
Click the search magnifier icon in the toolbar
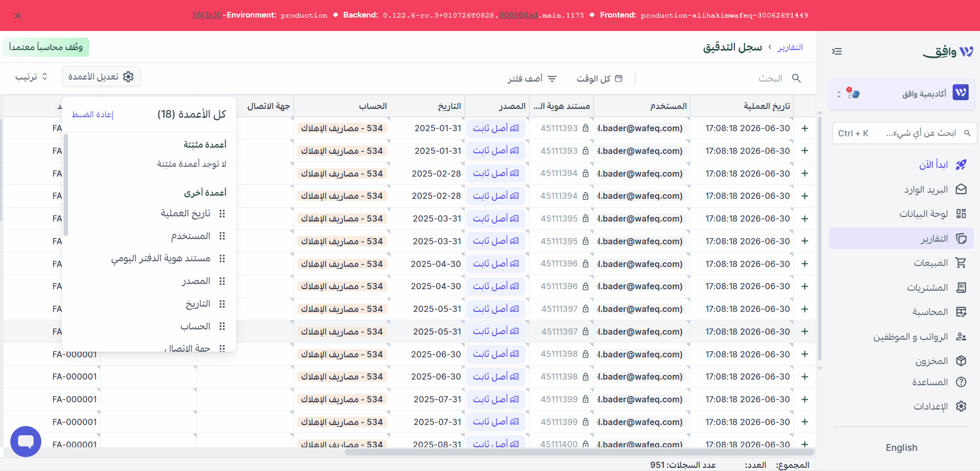click(796, 78)
